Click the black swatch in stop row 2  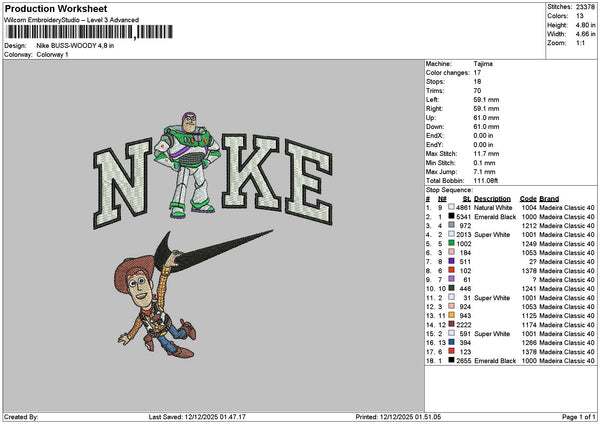pos(452,216)
